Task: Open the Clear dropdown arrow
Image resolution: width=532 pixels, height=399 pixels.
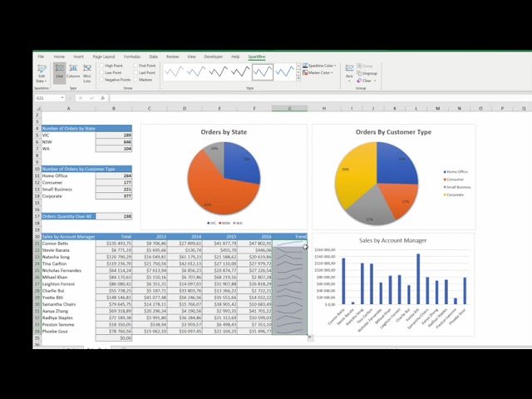Action: coord(375,81)
